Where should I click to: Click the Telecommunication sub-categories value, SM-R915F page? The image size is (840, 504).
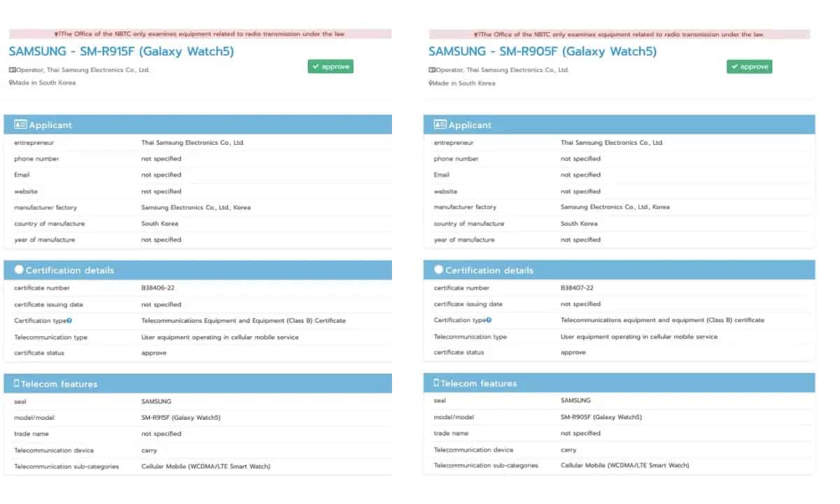(x=206, y=466)
